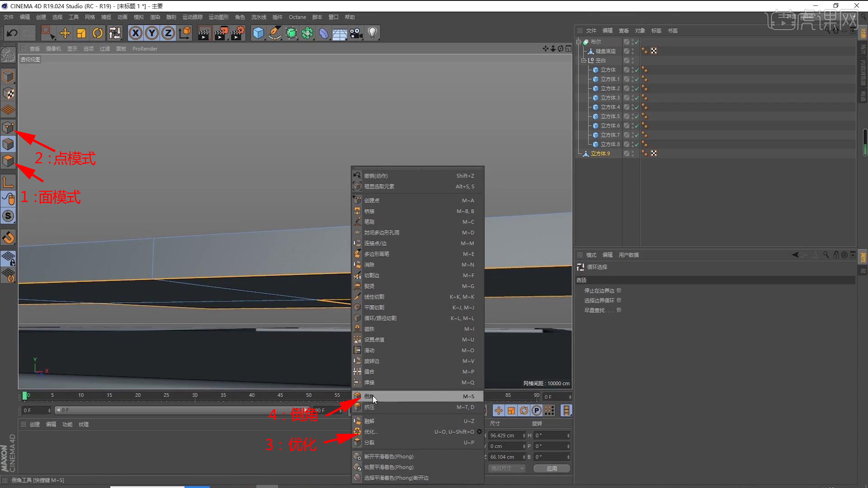Collapse the 空白 null group node

pos(583,61)
